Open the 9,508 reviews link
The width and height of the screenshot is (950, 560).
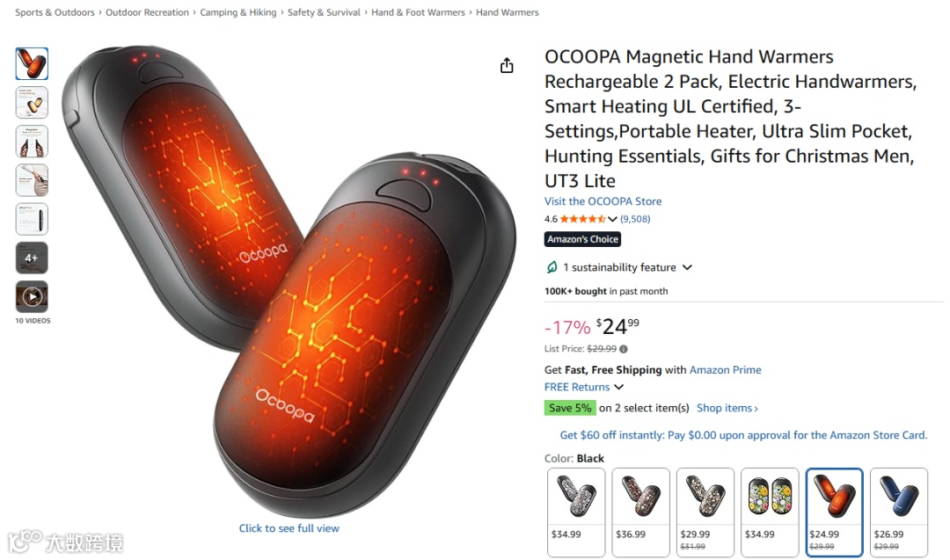click(x=635, y=219)
